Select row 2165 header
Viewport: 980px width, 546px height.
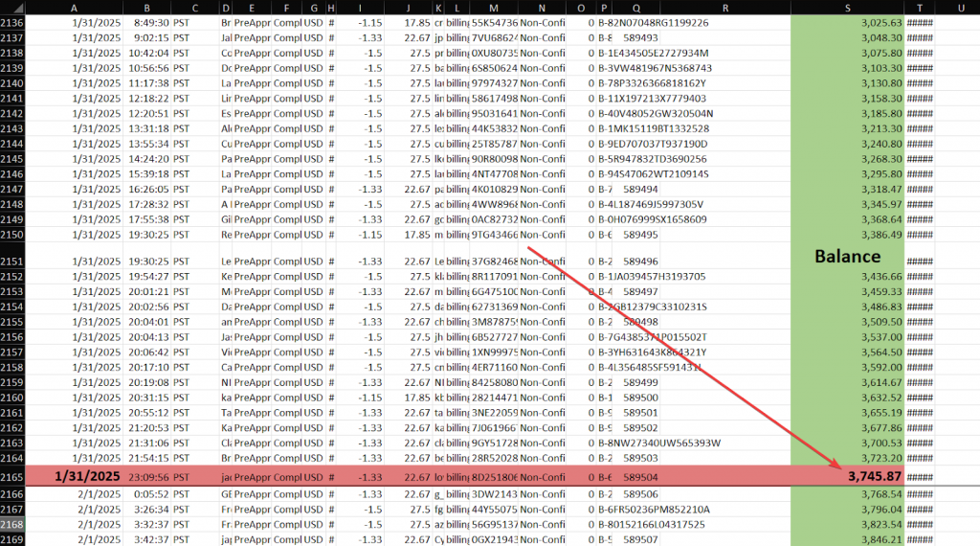pos(12,475)
